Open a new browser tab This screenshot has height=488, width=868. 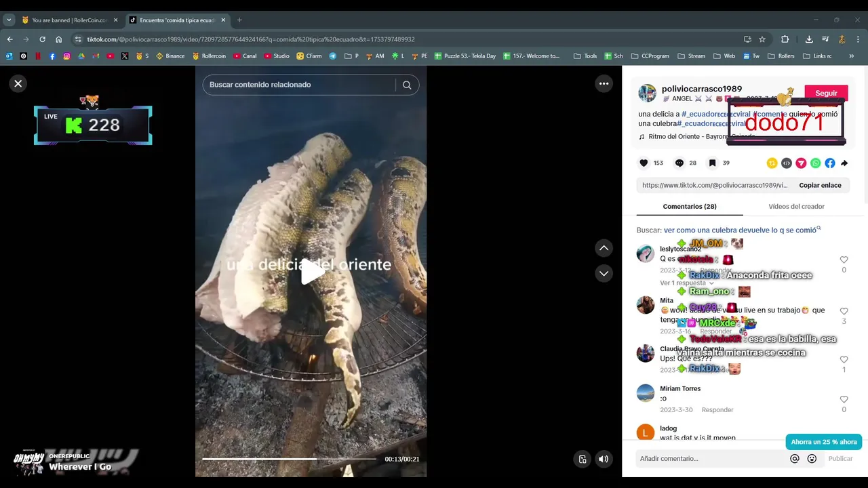239,20
